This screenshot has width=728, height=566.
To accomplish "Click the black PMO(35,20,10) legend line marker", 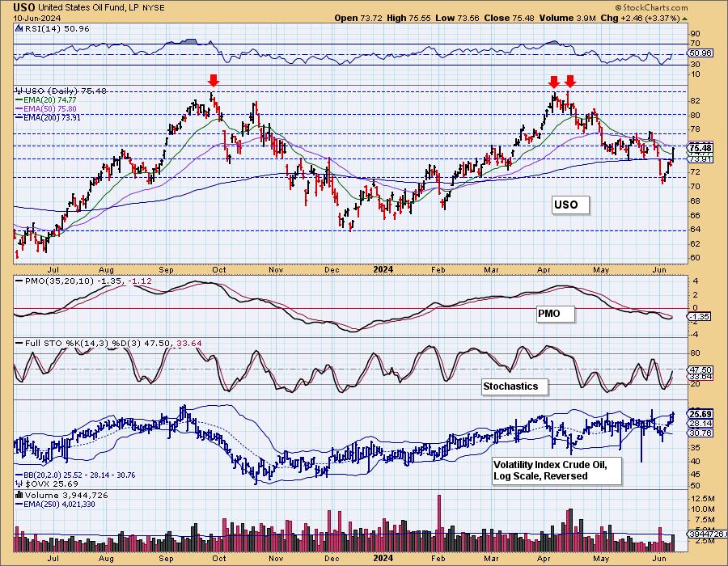I will pos(19,281).
